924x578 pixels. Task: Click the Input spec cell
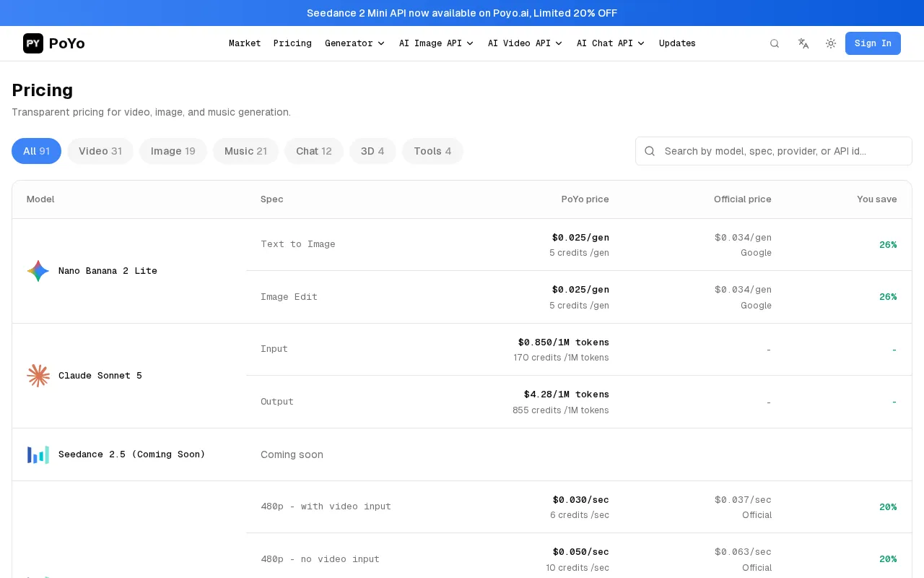tap(274, 349)
